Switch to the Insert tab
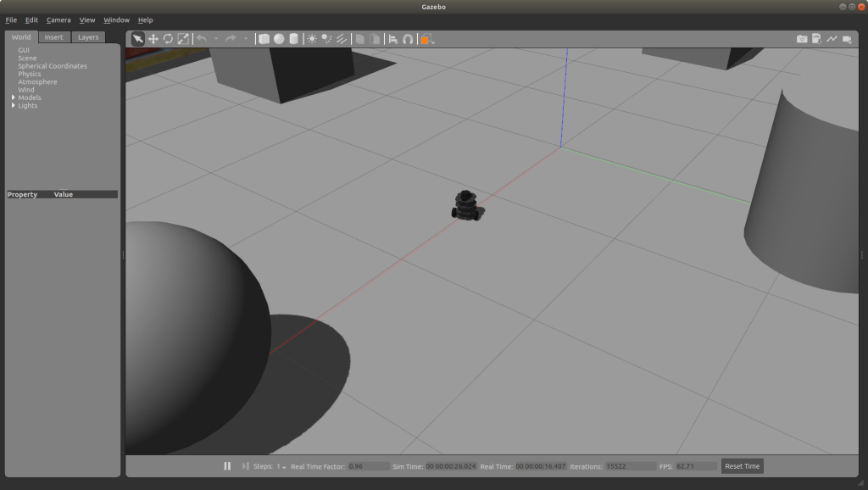This screenshot has height=490, width=868. point(53,37)
